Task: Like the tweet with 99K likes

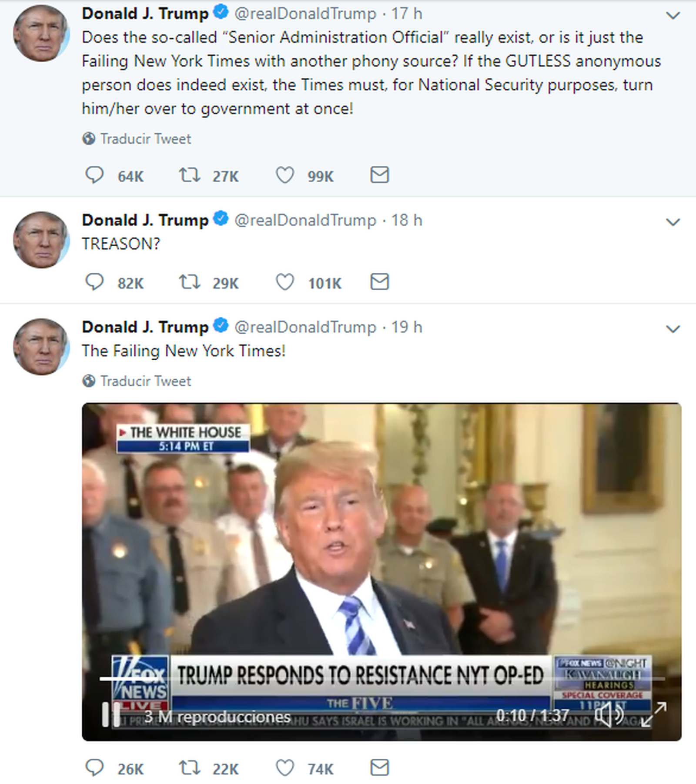Action: pos(285,175)
